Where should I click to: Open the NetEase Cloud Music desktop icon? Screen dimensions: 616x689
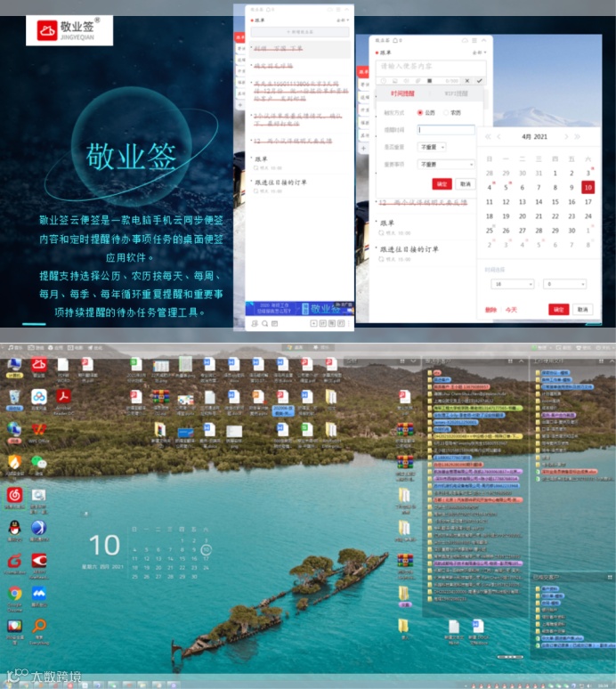(14, 495)
